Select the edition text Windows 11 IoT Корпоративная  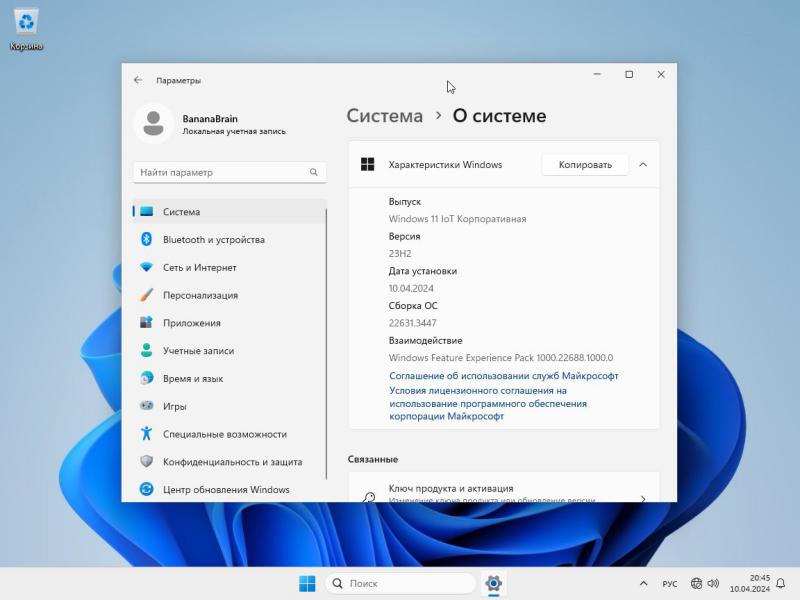(x=457, y=219)
